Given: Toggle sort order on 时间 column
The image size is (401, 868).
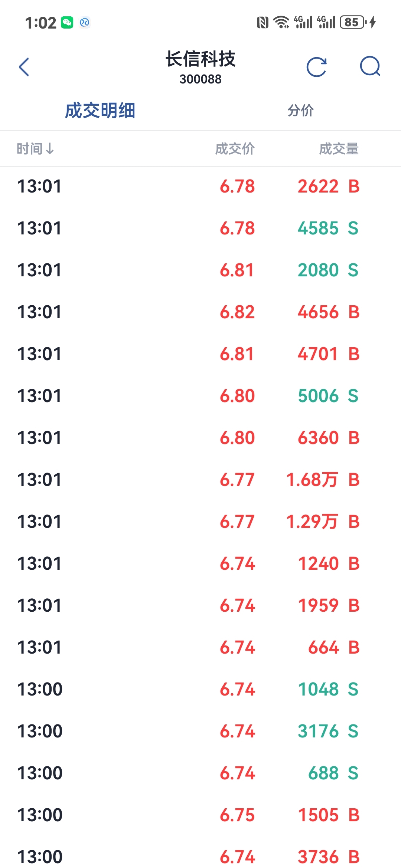Looking at the screenshot, I should 35,149.
